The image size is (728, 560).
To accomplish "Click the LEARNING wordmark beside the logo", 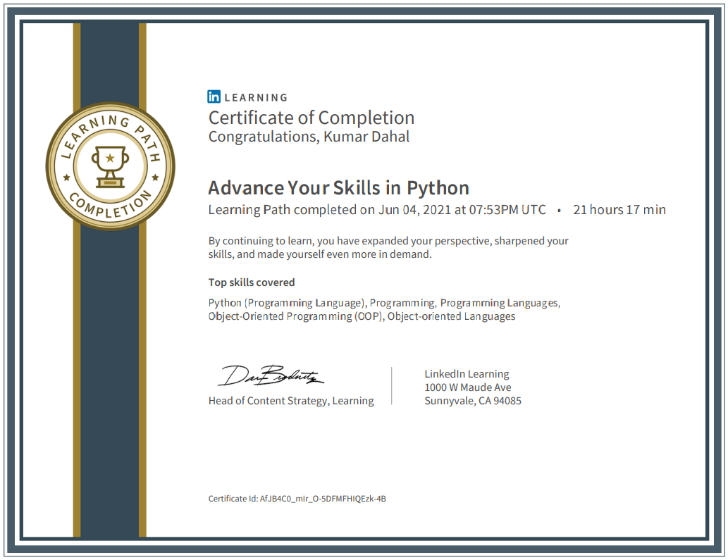I will 254,97.
